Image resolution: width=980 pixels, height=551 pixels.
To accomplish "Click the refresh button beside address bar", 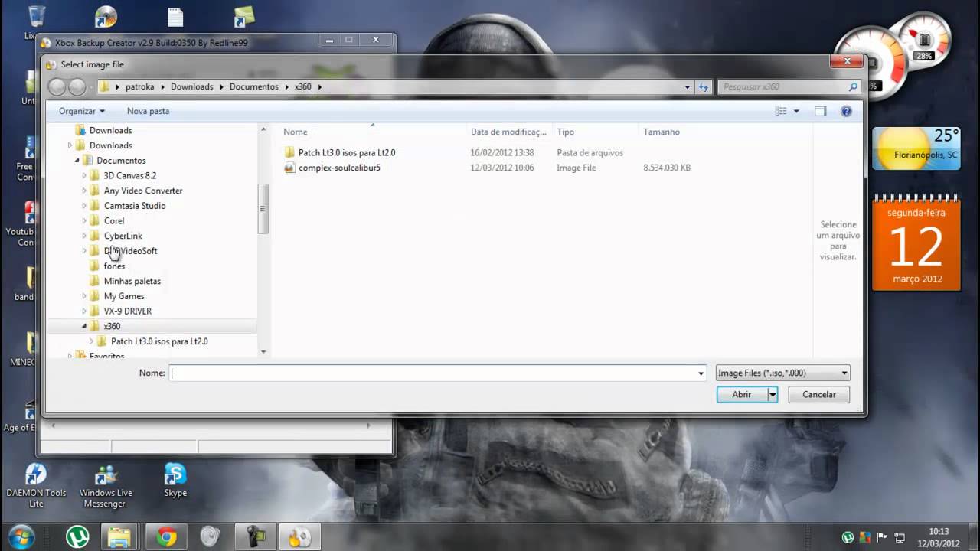I will [704, 87].
